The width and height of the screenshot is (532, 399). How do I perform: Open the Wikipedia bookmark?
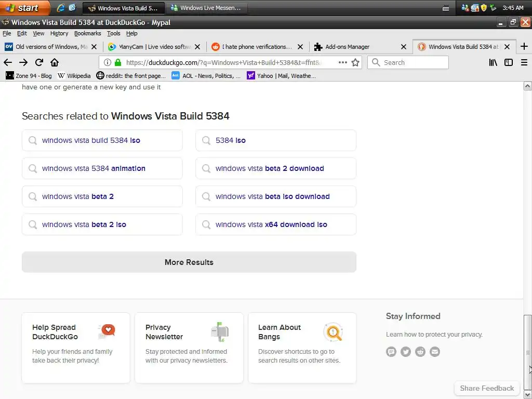point(74,76)
